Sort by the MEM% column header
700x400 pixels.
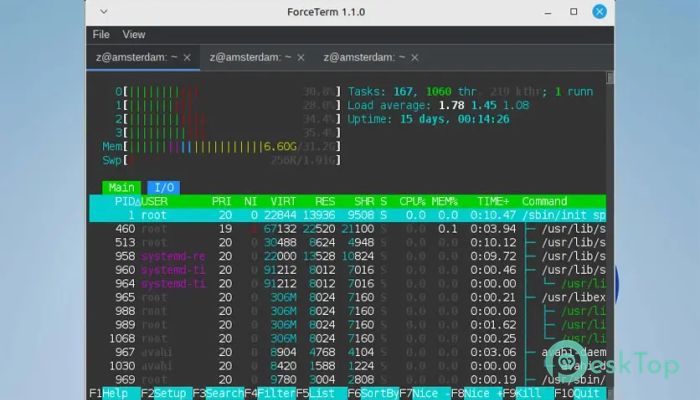pyautogui.click(x=445, y=201)
